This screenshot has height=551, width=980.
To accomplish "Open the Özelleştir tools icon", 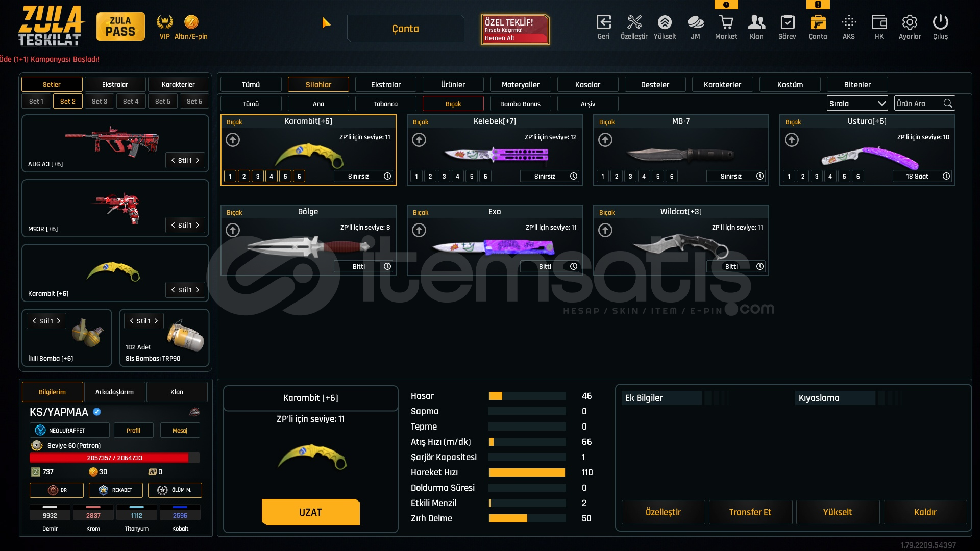I will [x=634, y=23].
